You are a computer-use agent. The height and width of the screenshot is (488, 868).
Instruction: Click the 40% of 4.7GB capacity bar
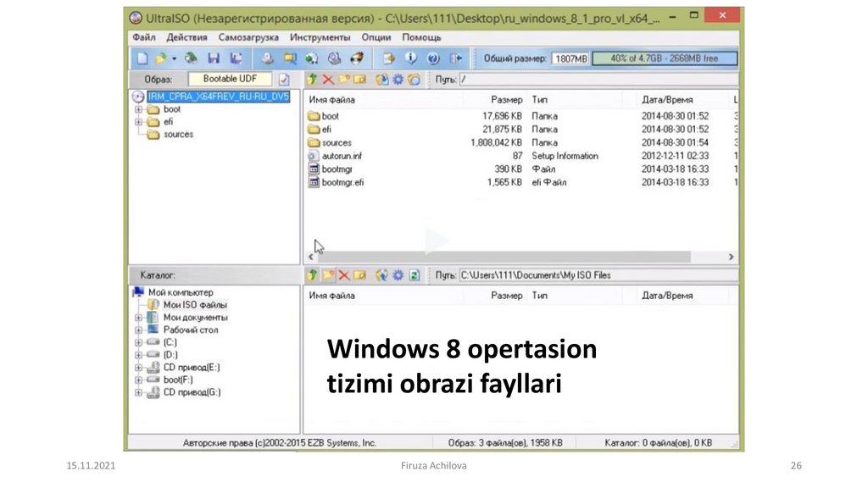tap(665, 58)
